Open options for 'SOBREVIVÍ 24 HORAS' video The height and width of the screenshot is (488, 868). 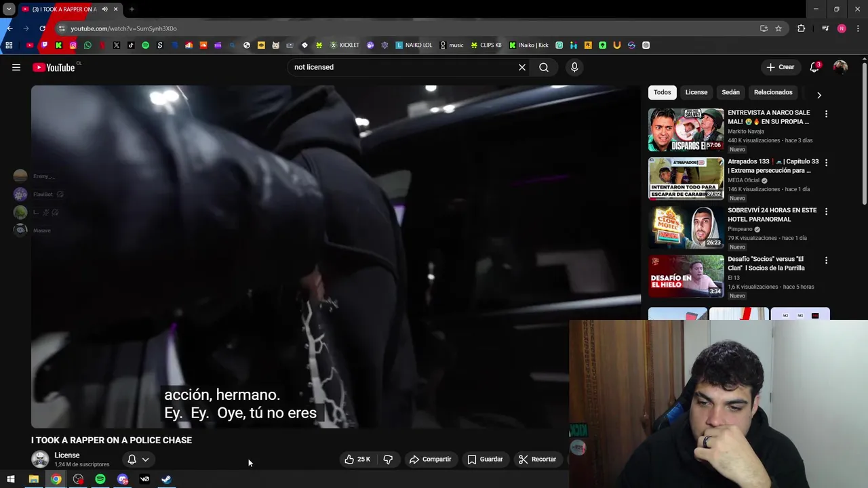click(826, 211)
